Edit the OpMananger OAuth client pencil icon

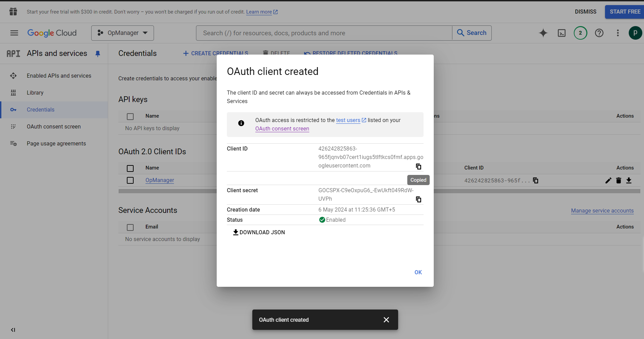pos(608,180)
